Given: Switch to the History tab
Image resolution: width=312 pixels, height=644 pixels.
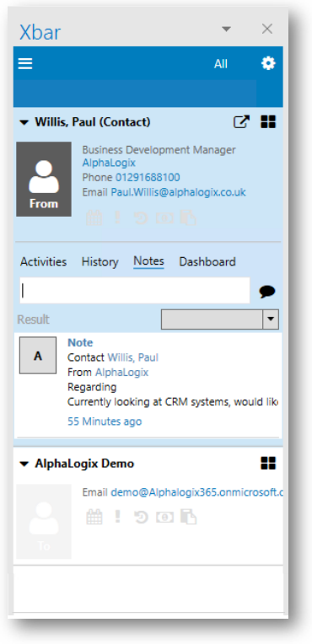Looking at the screenshot, I should [100, 262].
